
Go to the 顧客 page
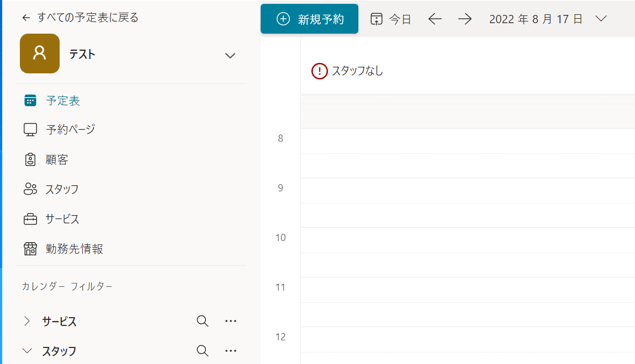pyautogui.click(x=57, y=160)
